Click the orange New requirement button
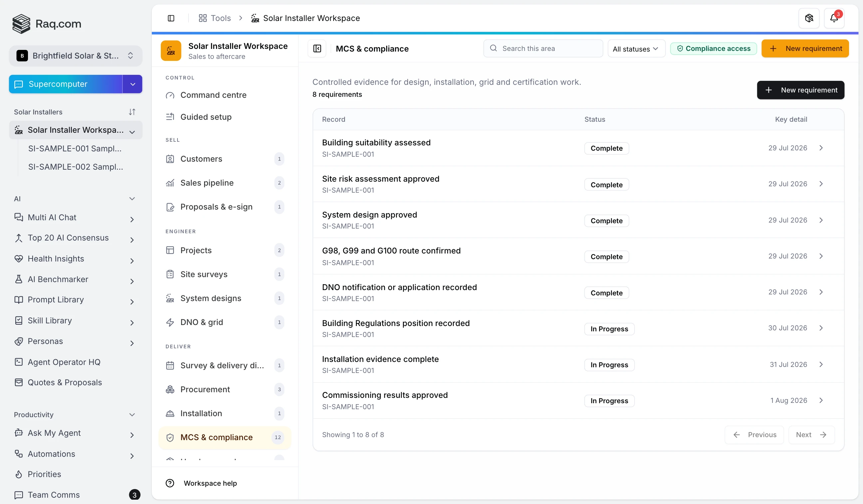 805,49
